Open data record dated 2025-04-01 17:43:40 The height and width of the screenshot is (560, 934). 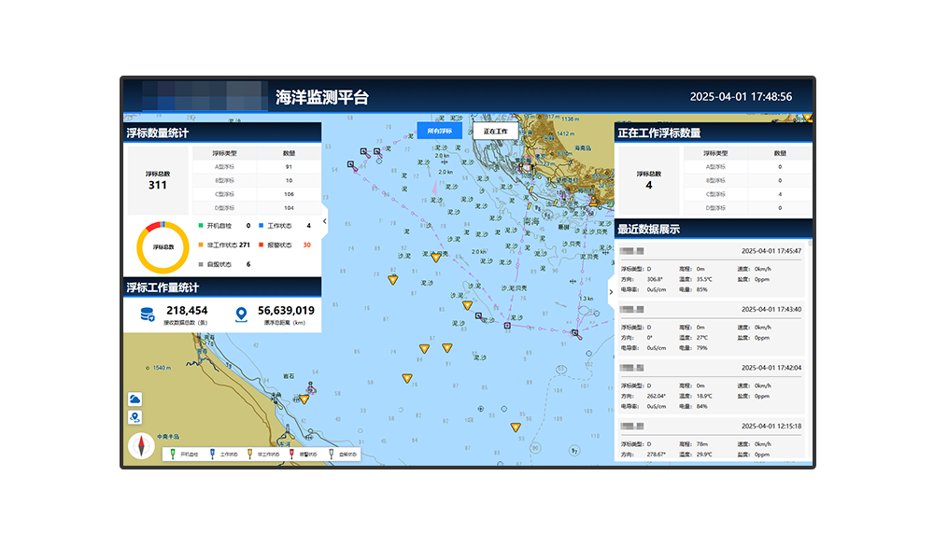pos(711,329)
